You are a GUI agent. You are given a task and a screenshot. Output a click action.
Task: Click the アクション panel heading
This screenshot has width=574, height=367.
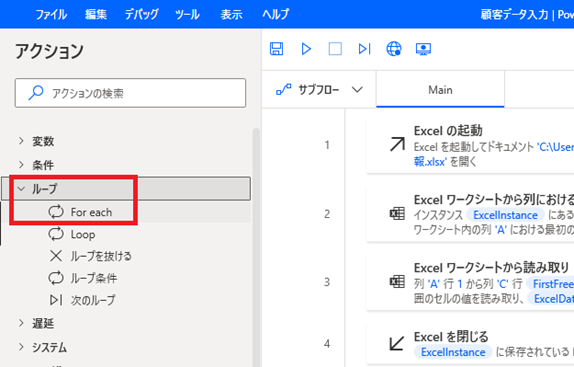pyautogui.click(x=49, y=51)
